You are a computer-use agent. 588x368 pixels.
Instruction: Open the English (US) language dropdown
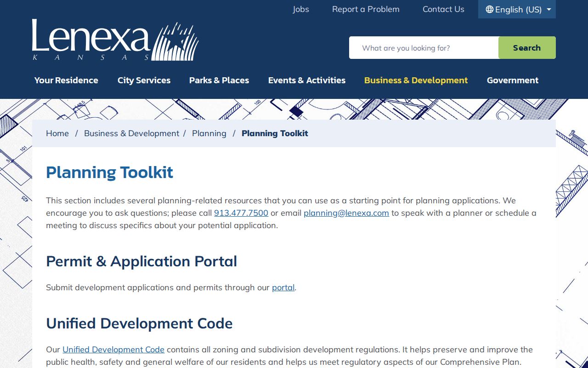[x=517, y=9]
